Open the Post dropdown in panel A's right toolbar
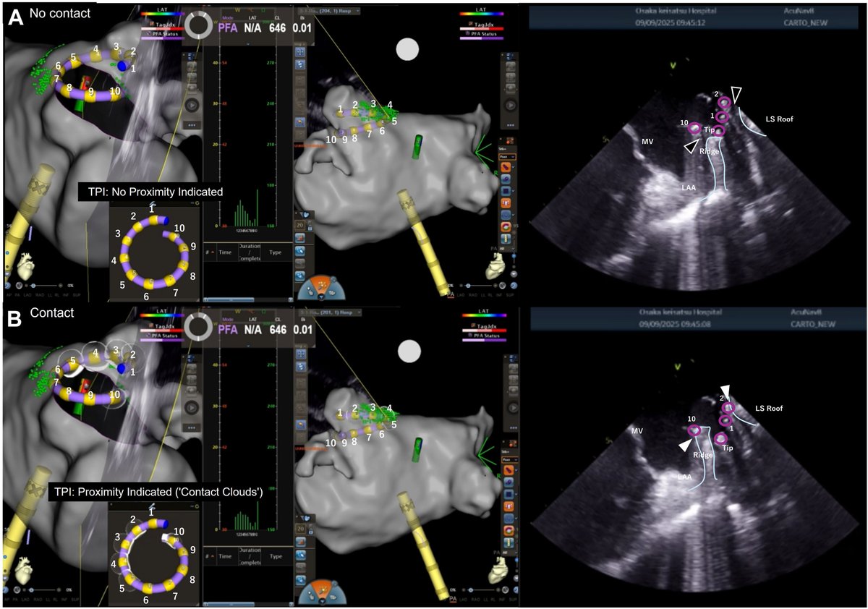 point(509,156)
